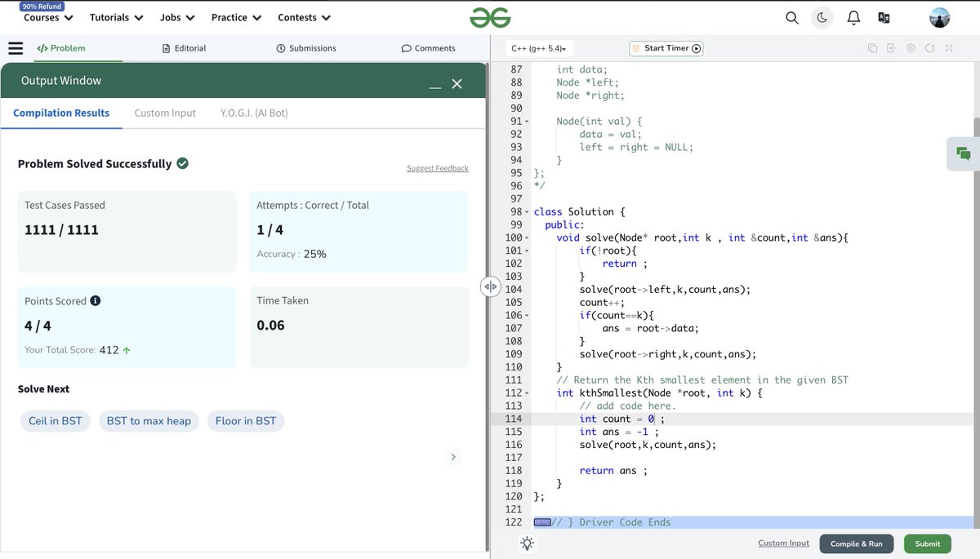Click the green check mark beside Problem Solved Successfully
The width and height of the screenshot is (980, 559).
[183, 163]
